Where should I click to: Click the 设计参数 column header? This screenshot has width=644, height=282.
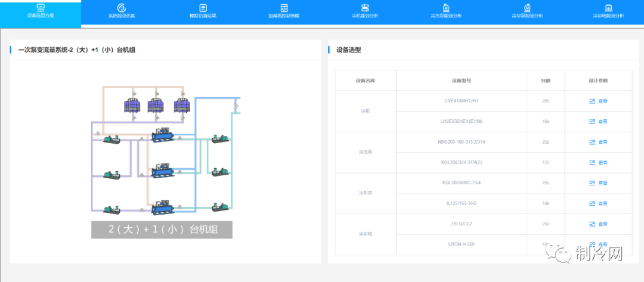click(x=599, y=80)
